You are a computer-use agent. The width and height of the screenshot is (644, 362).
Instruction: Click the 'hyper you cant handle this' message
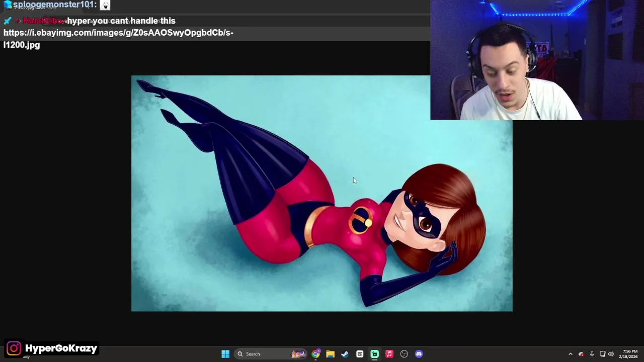click(121, 21)
